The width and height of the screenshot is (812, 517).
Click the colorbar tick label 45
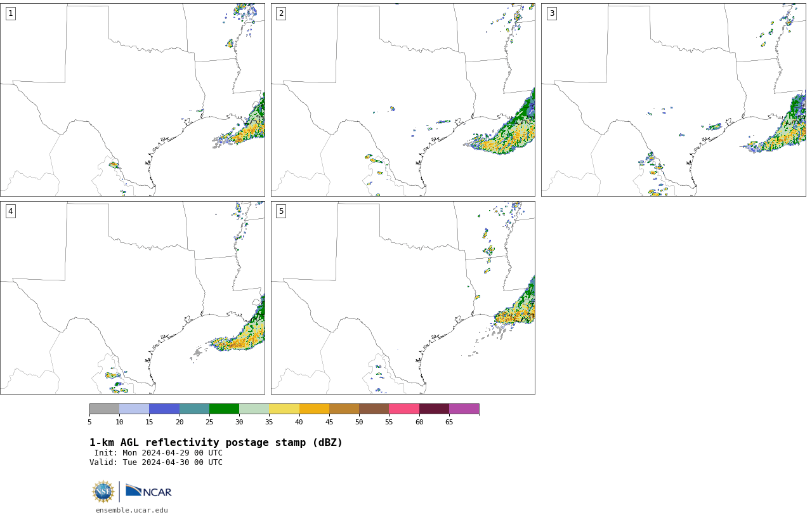(329, 422)
